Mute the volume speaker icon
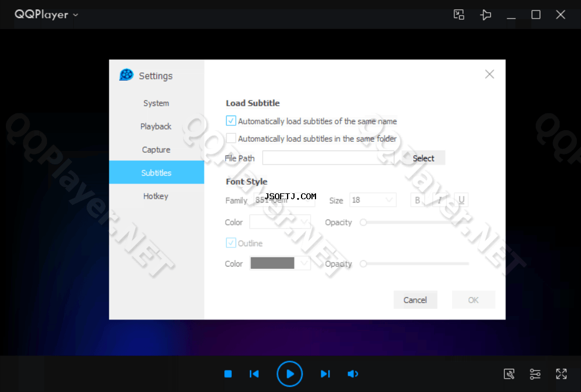Screen dimensions: 581x392 click(x=353, y=374)
